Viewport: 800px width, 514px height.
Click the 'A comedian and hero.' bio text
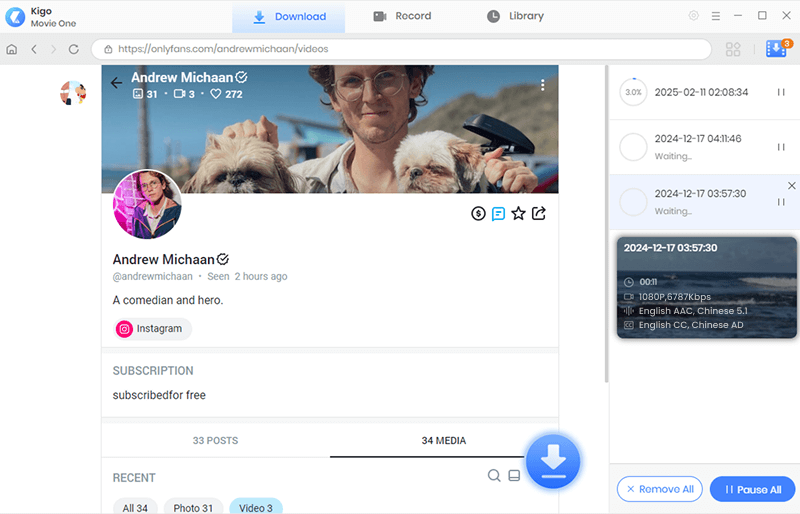[x=168, y=300]
